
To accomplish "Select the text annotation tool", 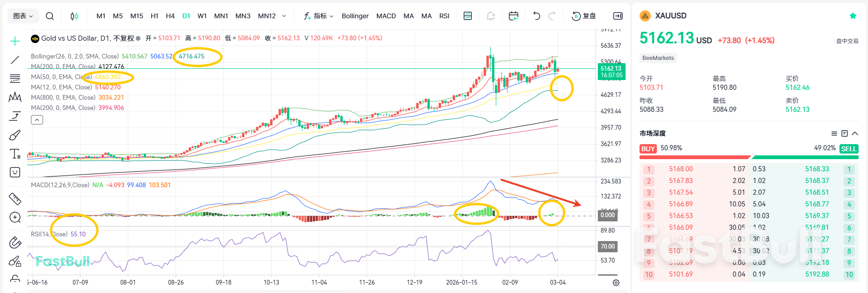I will [15, 154].
